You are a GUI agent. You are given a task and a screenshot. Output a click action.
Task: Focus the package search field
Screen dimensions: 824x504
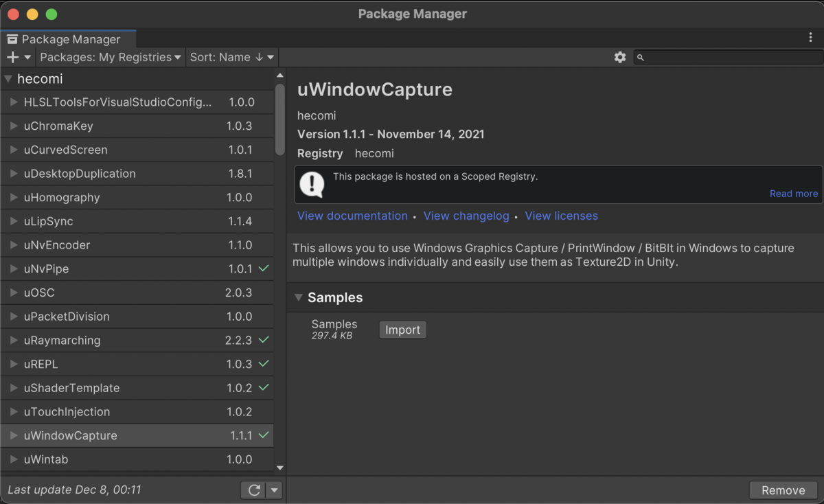coord(728,57)
